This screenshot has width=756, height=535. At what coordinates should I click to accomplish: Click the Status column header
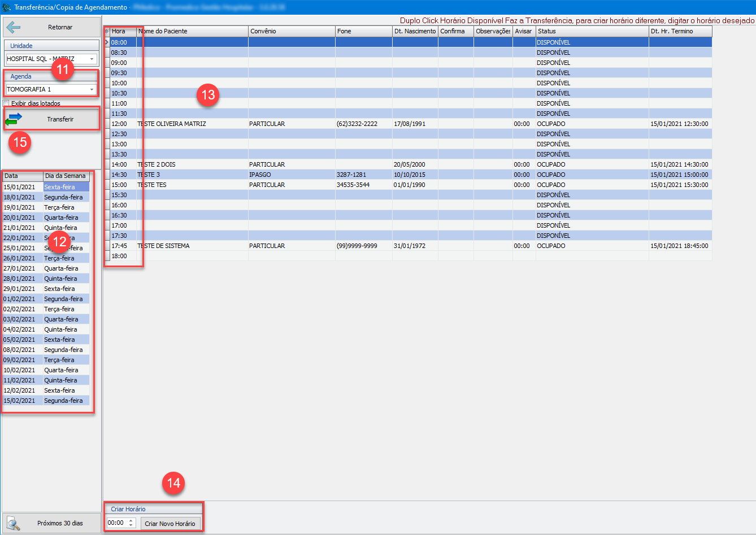pos(592,31)
